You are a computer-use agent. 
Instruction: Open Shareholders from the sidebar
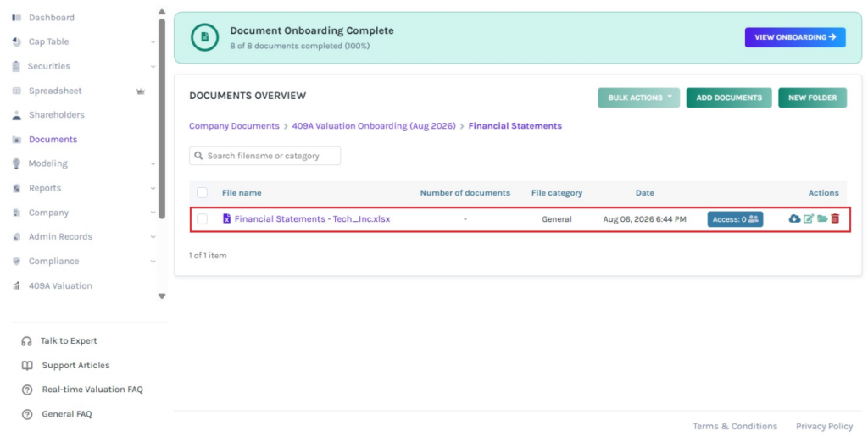57,115
